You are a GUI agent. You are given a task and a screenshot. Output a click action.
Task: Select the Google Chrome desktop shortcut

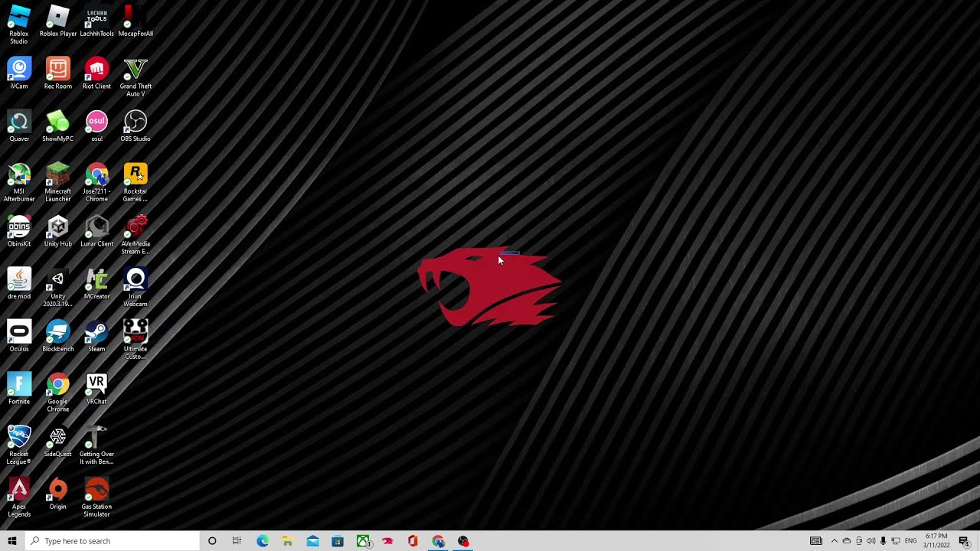click(58, 393)
